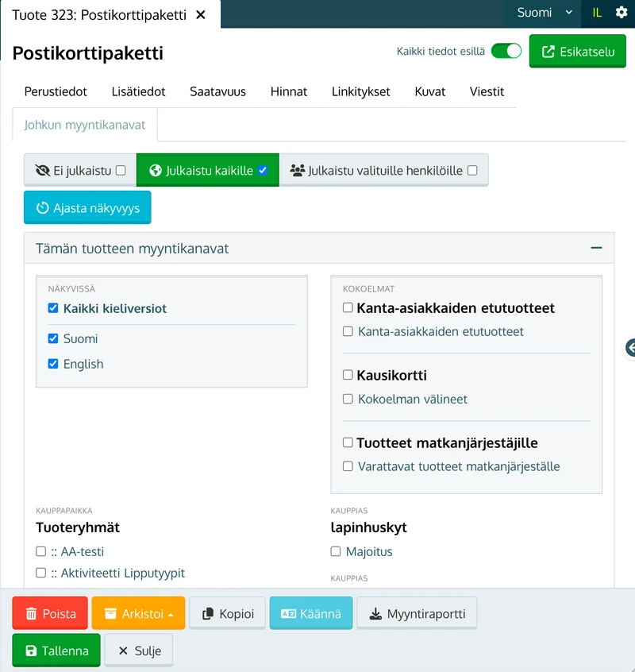Go to the Linkitykset tab
The height and width of the screenshot is (672, 635).
pos(360,91)
